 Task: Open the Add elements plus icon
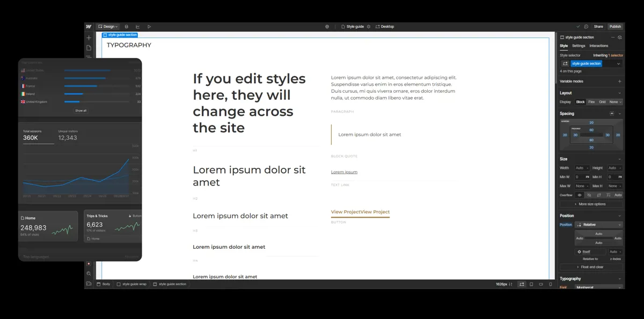click(x=89, y=38)
